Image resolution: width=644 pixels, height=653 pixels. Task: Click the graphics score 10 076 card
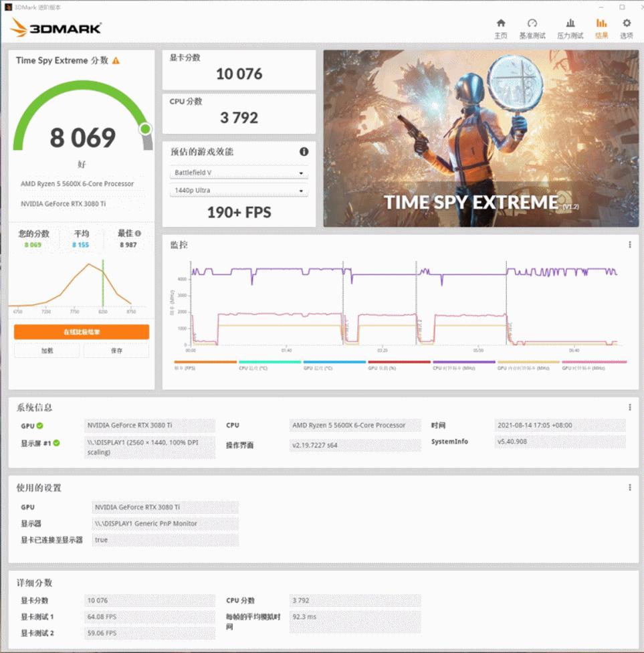[239, 70]
